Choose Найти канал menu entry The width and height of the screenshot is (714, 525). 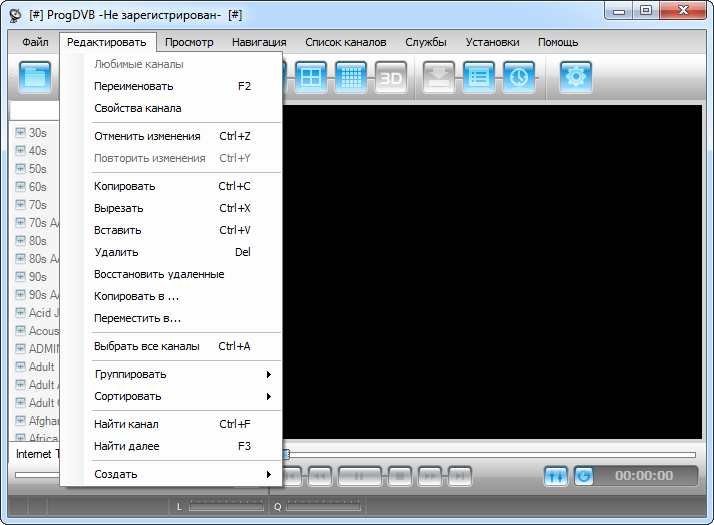pos(182,424)
